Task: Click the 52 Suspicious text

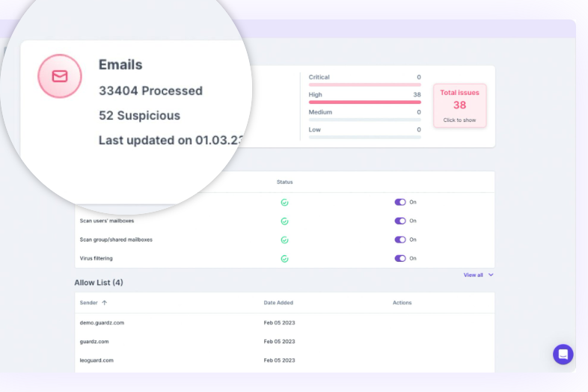Action: (x=139, y=115)
